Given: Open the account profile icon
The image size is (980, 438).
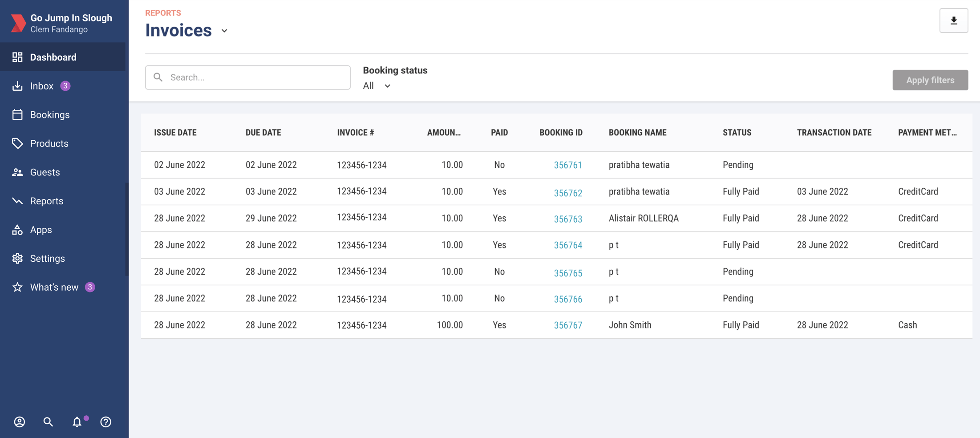Looking at the screenshot, I should click(19, 422).
